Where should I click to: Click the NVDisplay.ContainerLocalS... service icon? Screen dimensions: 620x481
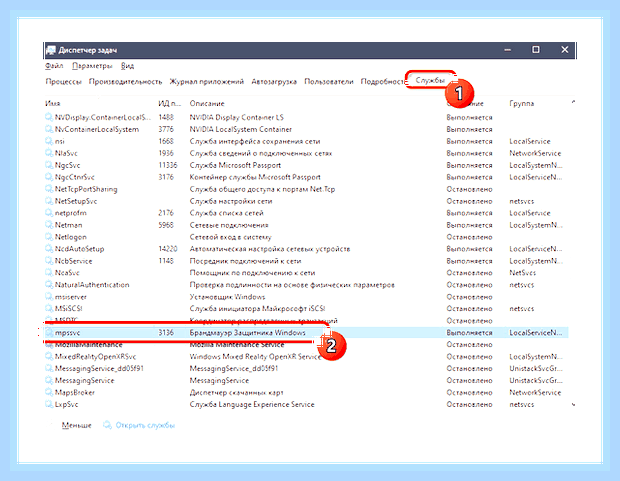point(49,117)
